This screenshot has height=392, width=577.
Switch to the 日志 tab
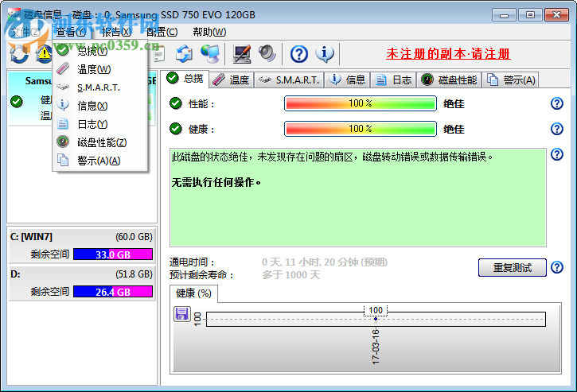click(x=393, y=80)
